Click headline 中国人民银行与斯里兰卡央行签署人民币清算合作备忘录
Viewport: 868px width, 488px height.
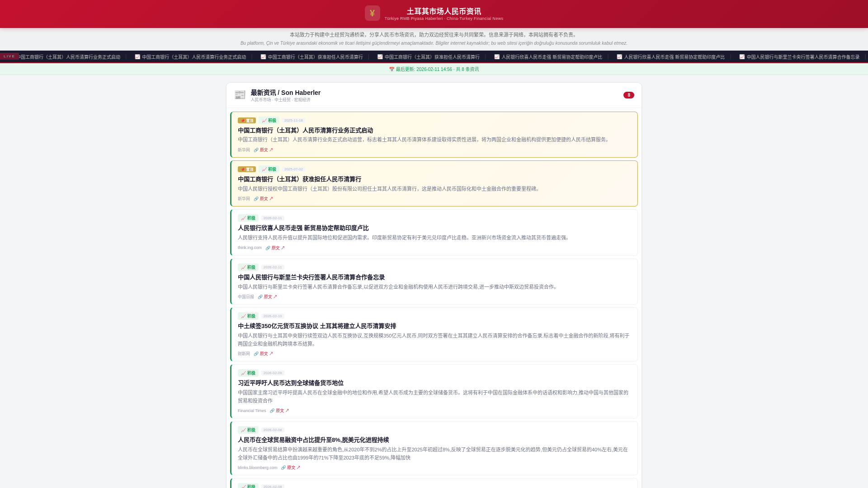[311, 277]
